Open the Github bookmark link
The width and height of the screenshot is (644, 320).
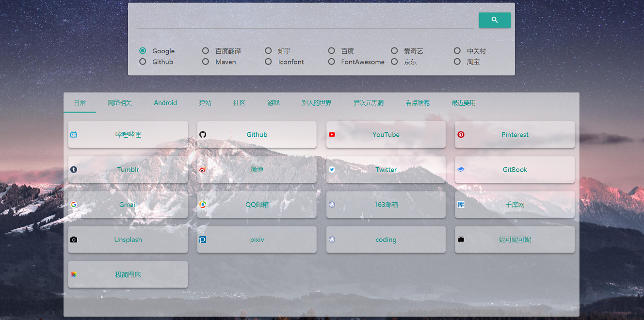pos(257,134)
